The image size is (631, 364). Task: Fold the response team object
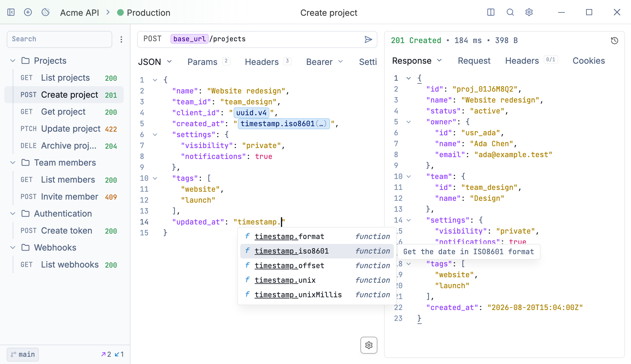pos(409,177)
